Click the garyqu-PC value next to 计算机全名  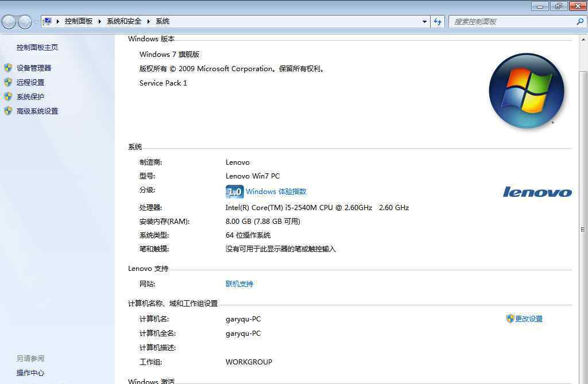pos(243,333)
